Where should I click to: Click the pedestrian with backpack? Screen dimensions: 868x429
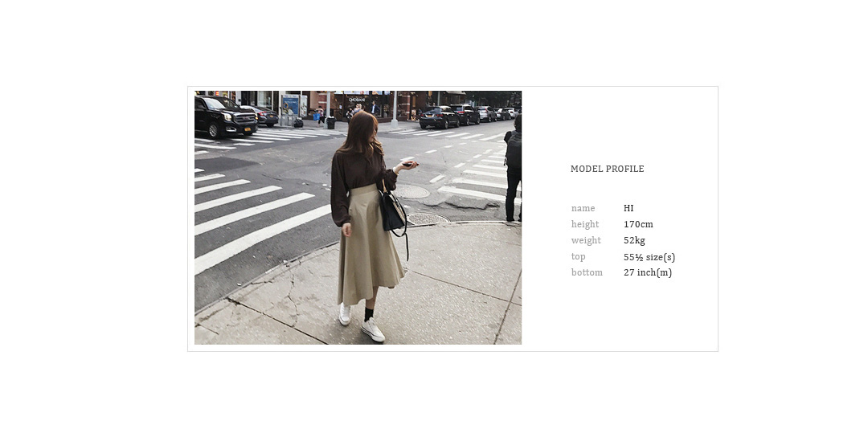coord(513,168)
